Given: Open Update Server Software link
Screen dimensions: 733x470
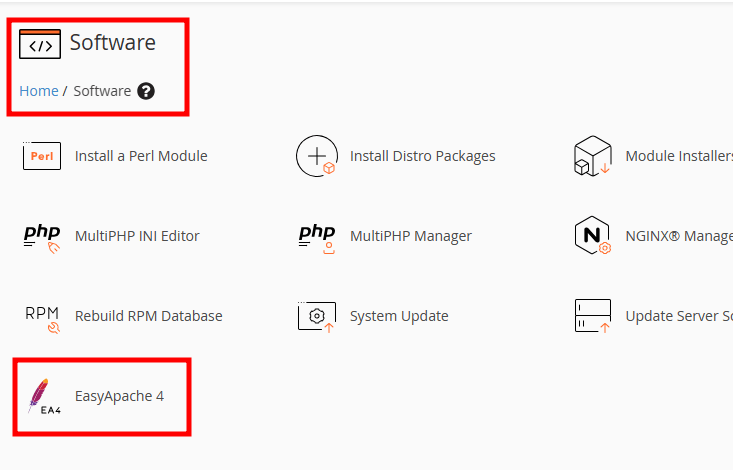Looking at the screenshot, I should click(x=679, y=316).
